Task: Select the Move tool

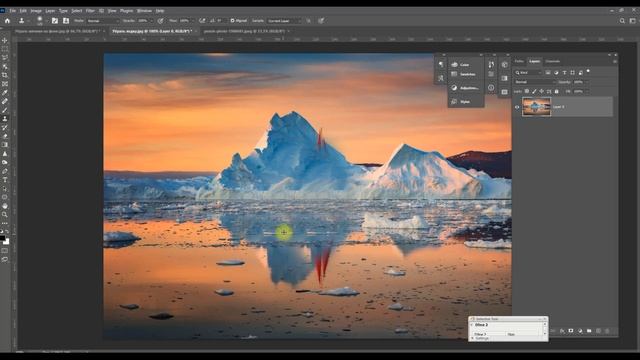Action: 5,41
